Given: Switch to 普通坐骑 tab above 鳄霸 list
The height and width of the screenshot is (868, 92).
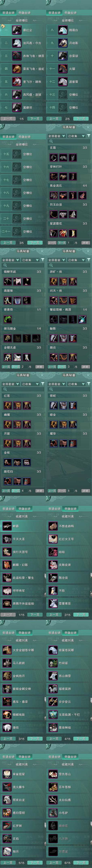Looking at the screenshot, I should pyautogui.click(x=9, y=509).
